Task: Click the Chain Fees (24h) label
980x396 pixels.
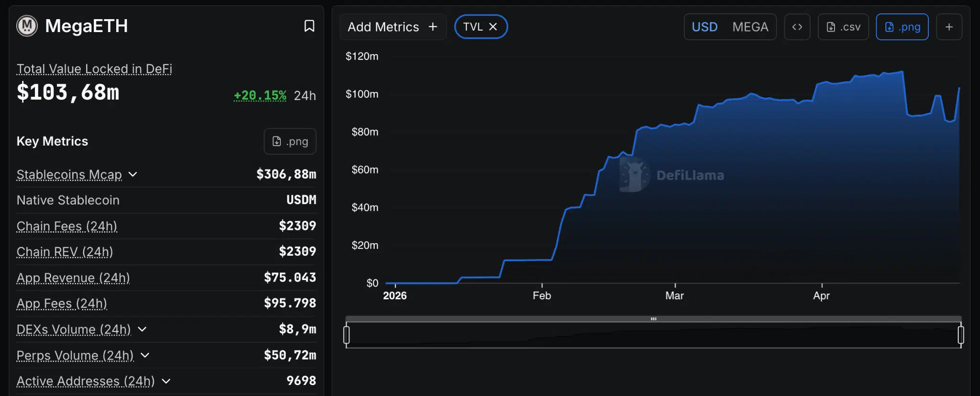Action: (x=67, y=226)
